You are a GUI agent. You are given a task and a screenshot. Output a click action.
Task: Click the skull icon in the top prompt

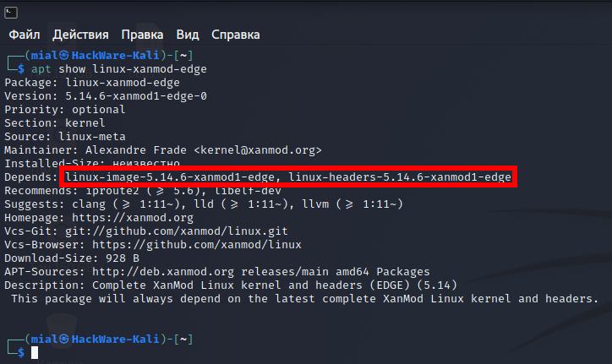(64, 56)
